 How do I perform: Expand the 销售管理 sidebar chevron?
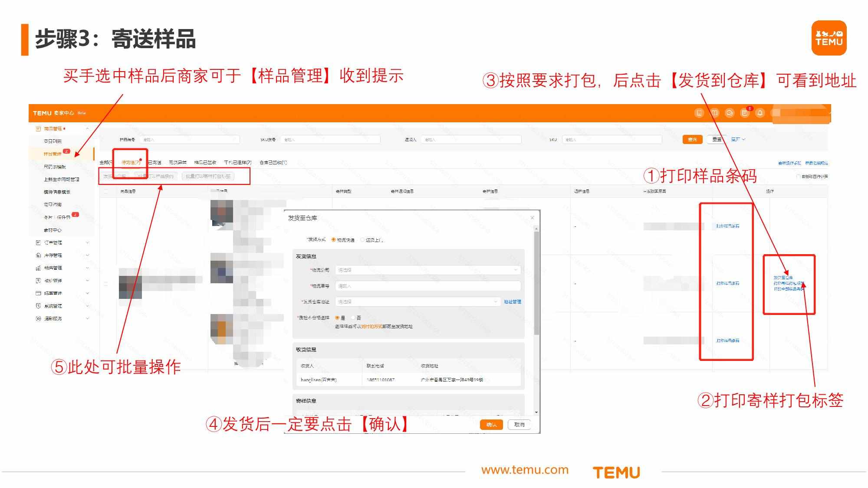(x=87, y=268)
